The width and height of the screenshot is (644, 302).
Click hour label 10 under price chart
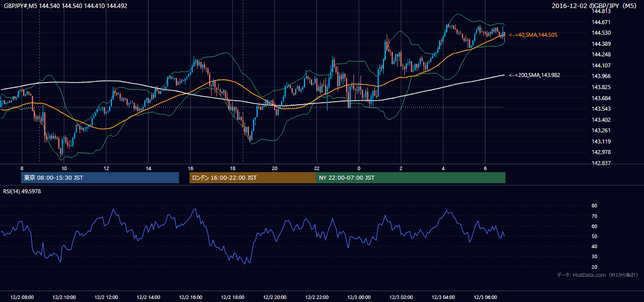pos(64,168)
